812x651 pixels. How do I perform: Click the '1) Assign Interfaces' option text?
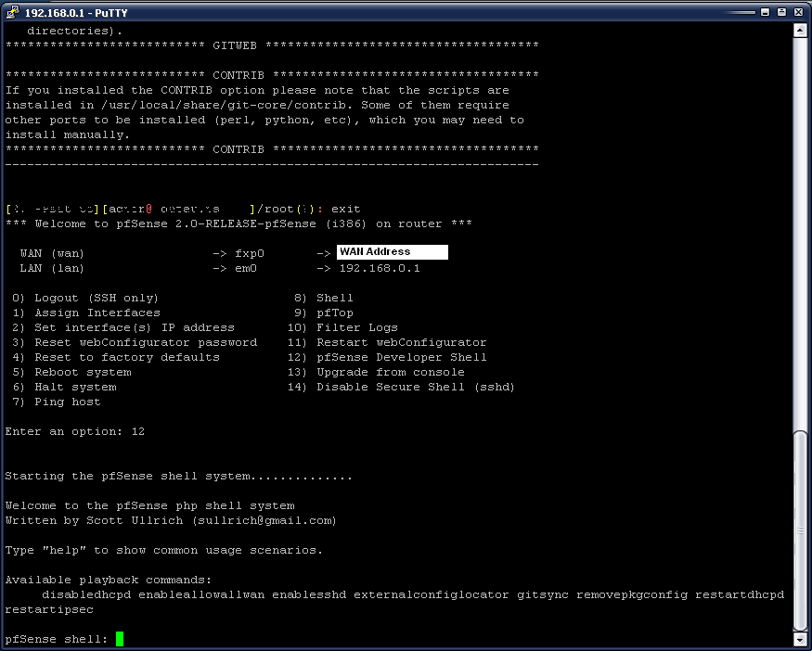point(86,313)
